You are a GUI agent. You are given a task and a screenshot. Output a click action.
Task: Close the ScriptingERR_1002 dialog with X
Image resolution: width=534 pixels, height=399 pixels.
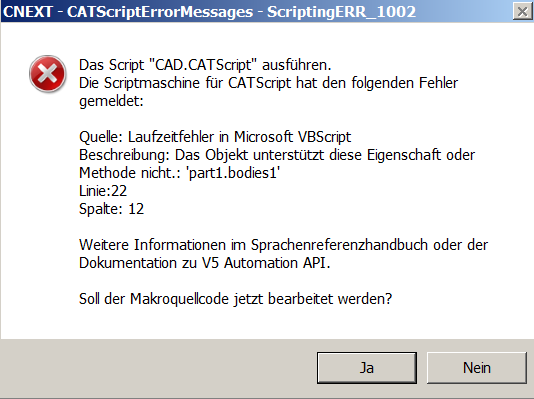(x=522, y=12)
